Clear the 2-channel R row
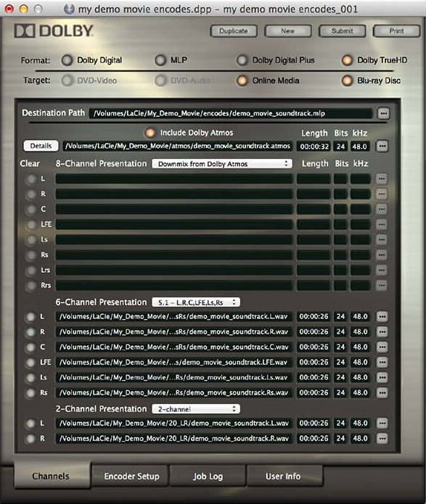This screenshot has width=426, height=504. [30, 439]
